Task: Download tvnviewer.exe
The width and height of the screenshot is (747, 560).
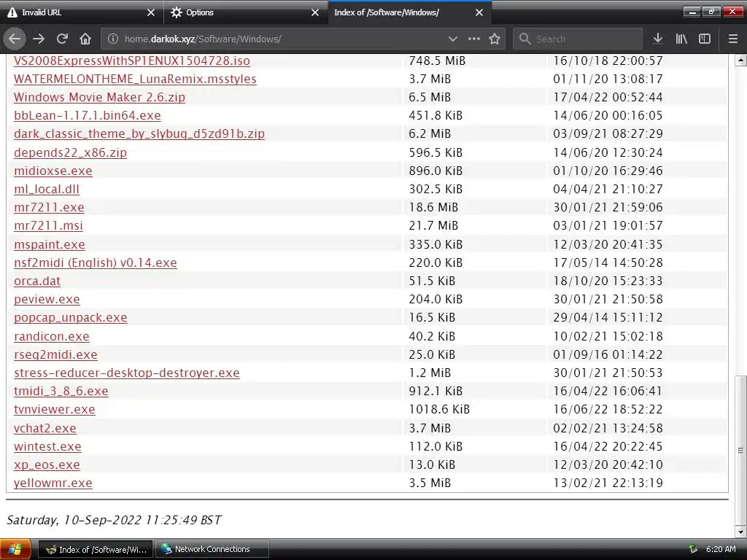Action: [x=54, y=410]
